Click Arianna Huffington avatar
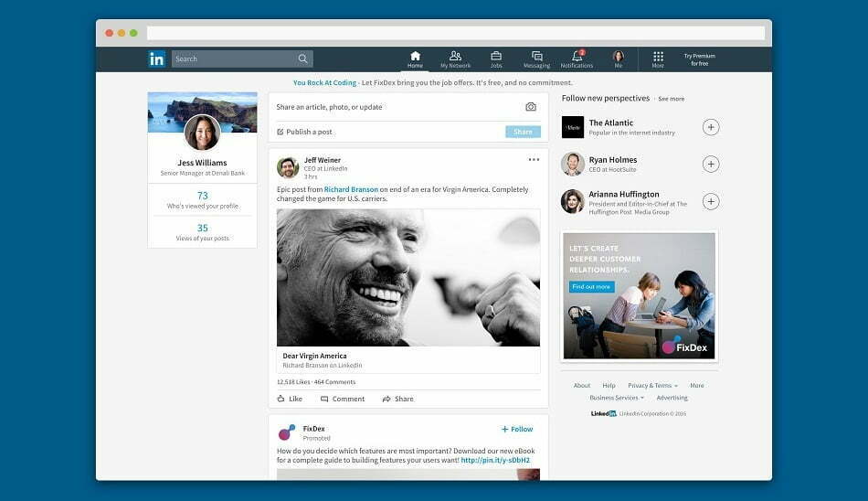This screenshot has width=868, height=501. 572,202
